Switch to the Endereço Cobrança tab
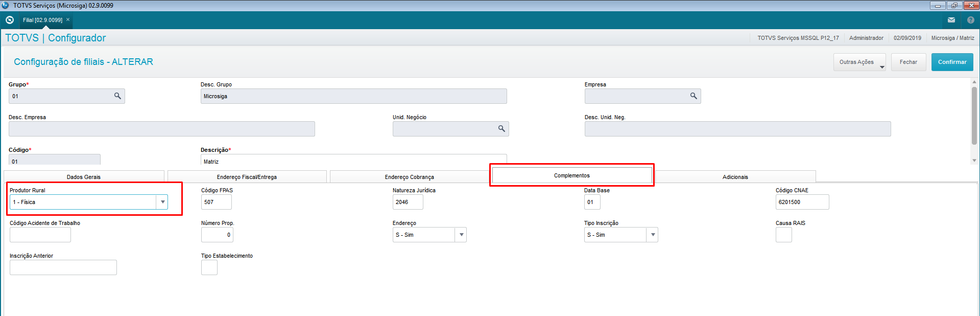 click(x=409, y=177)
